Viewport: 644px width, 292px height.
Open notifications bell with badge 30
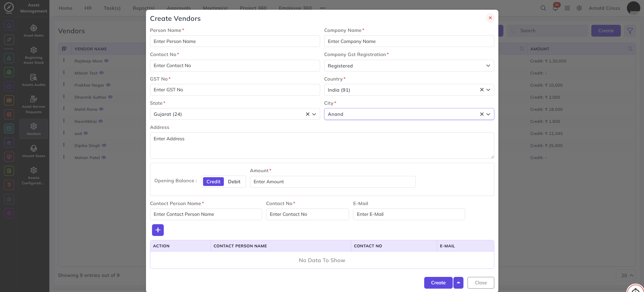(x=555, y=8)
